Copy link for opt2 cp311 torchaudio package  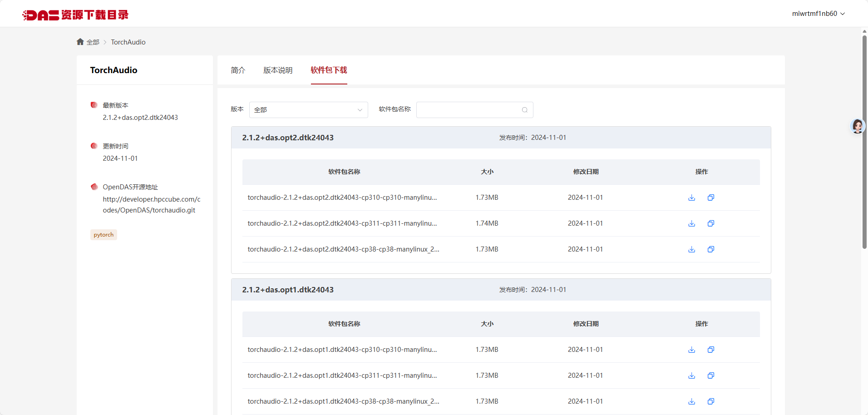point(711,223)
